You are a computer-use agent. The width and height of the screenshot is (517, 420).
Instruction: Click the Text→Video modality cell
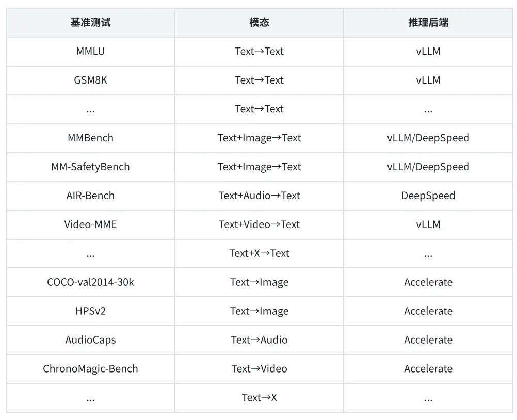coord(259,369)
